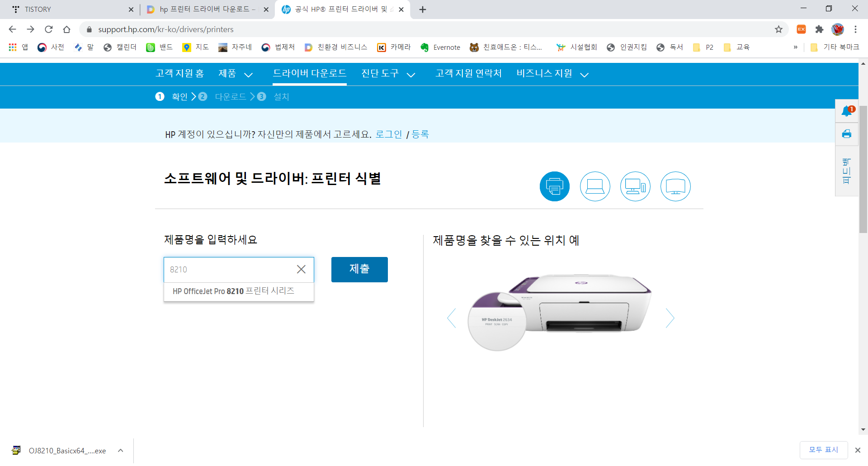Open the notification bell in the side panel
The width and height of the screenshot is (868, 466).
coord(847,111)
